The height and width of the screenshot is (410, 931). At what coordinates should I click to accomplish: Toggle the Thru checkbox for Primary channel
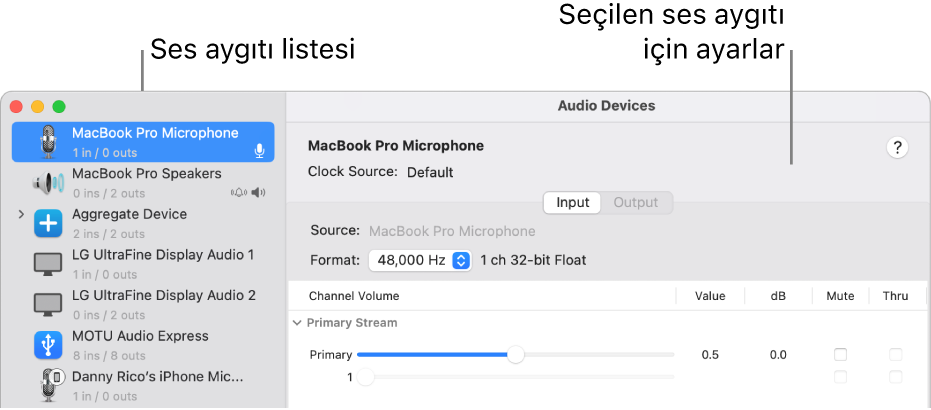tap(896, 355)
